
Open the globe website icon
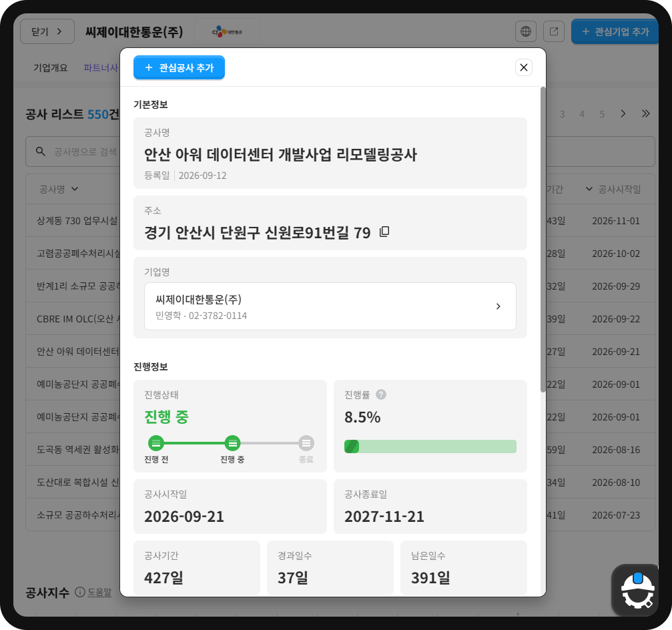pos(526,31)
